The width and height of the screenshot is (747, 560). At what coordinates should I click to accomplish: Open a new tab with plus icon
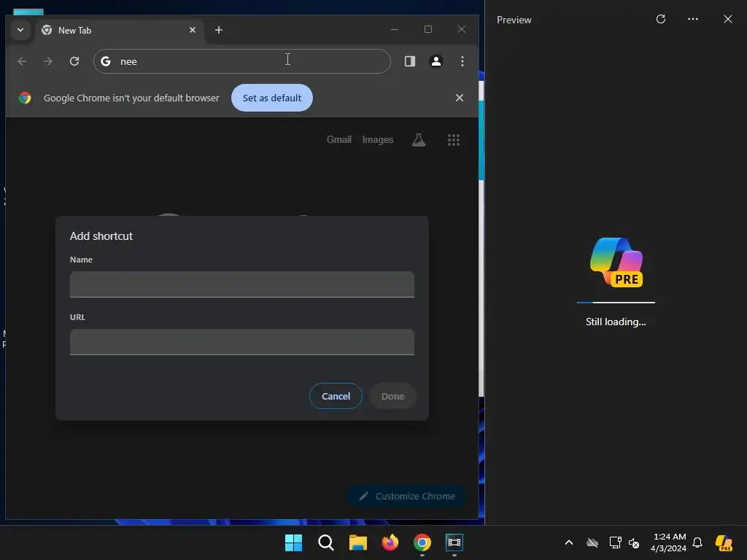click(x=219, y=30)
